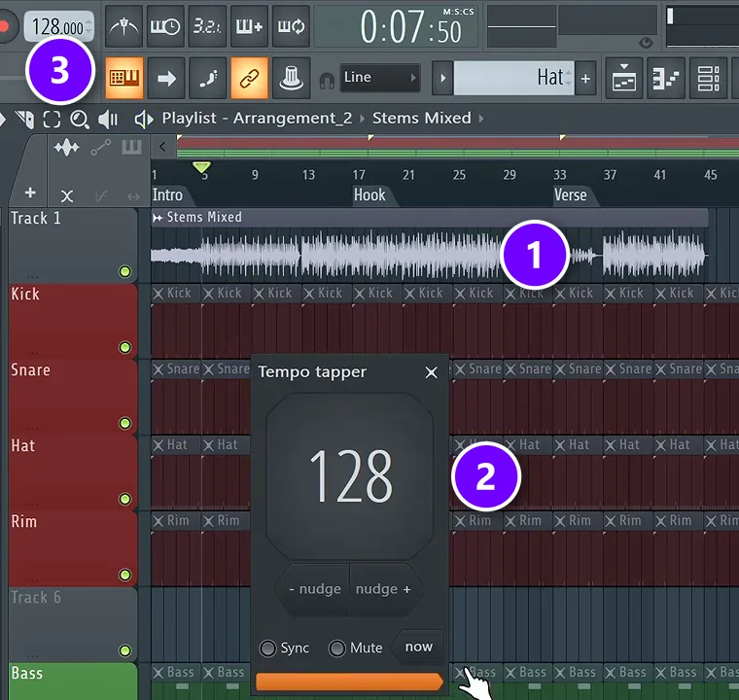This screenshot has width=739, height=700.
Task: Select the playlist slice tool
Action: pos(25,119)
